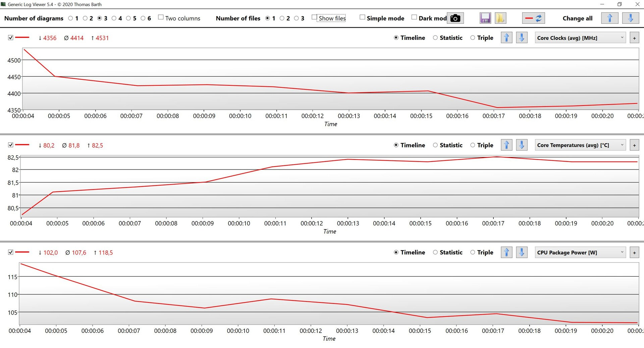Open files with the yellow folder icon

(x=500, y=18)
